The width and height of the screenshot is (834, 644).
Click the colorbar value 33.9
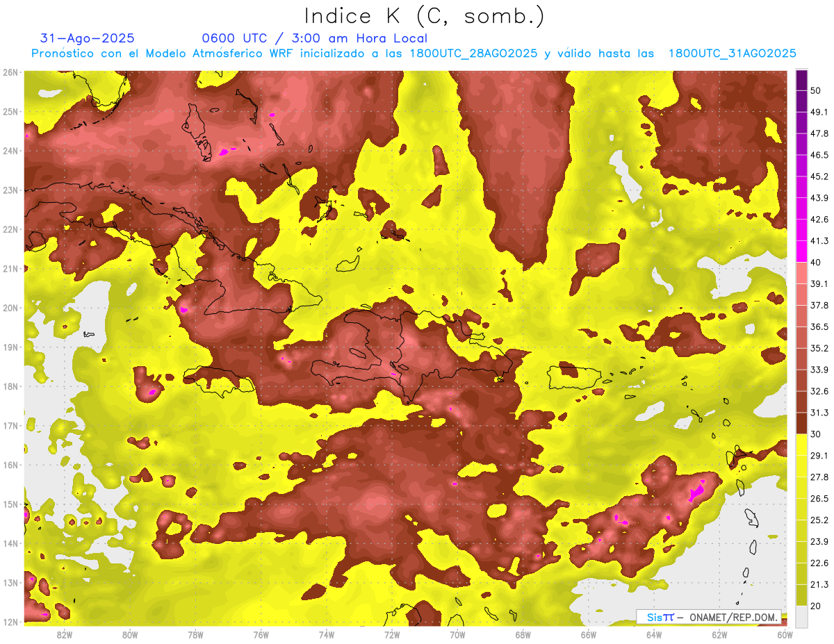[819, 370]
